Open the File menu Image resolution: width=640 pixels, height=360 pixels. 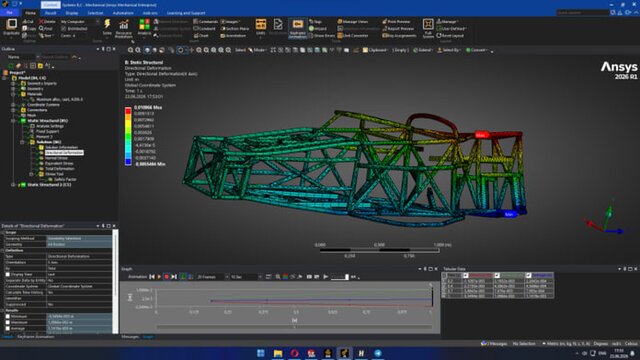click(x=9, y=13)
